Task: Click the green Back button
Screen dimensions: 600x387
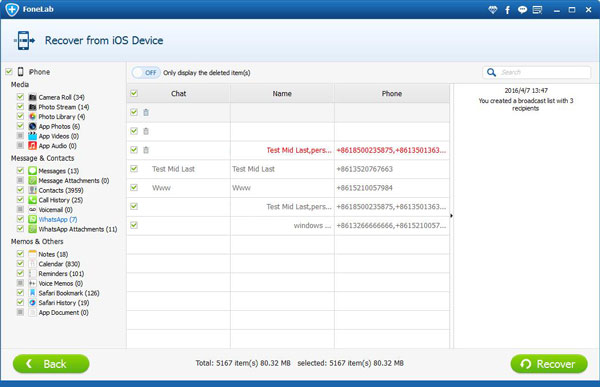Action: tap(51, 364)
